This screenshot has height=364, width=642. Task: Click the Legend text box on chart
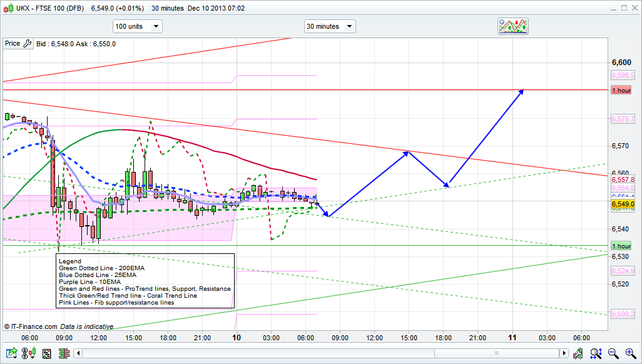(x=145, y=280)
